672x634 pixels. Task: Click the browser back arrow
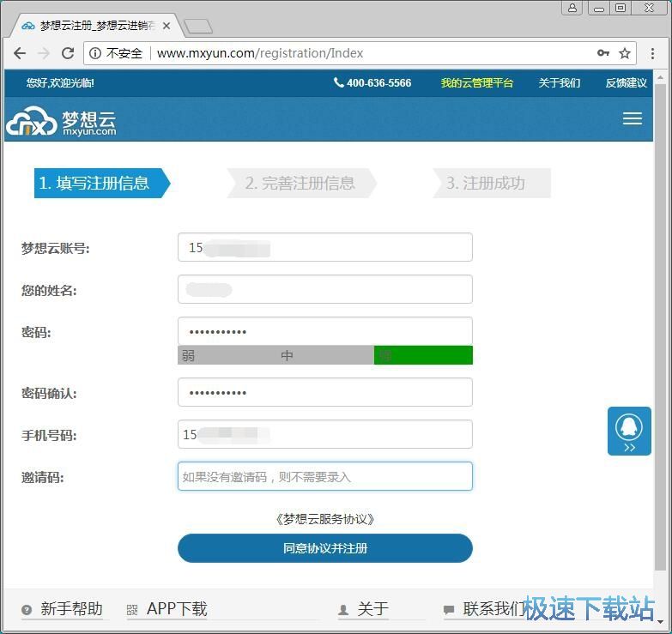[x=20, y=53]
